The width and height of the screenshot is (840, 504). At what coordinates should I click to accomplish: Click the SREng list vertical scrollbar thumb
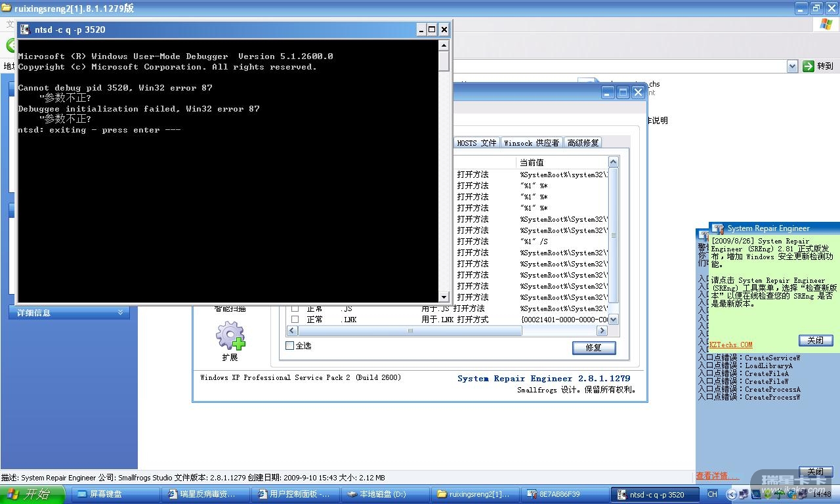coord(614,234)
